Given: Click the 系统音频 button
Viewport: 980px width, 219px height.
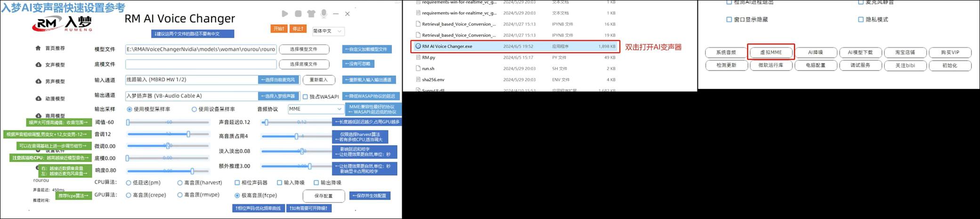Looking at the screenshot, I should point(726,53).
